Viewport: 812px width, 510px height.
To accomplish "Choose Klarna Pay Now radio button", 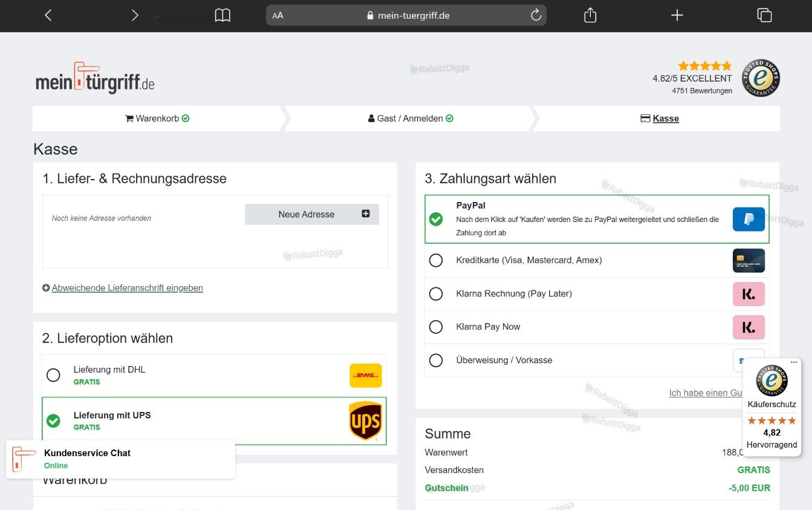I will pyautogui.click(x=436, y=327).
